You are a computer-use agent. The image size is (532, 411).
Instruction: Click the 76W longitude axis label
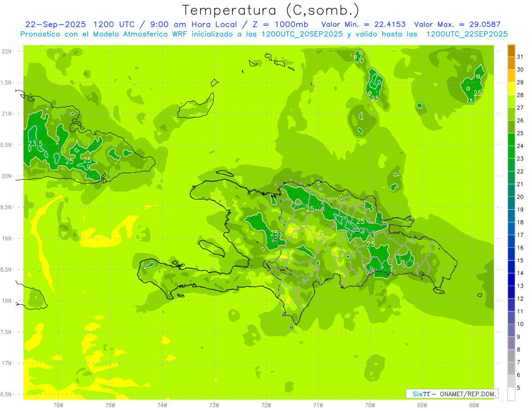coord(58,405)
